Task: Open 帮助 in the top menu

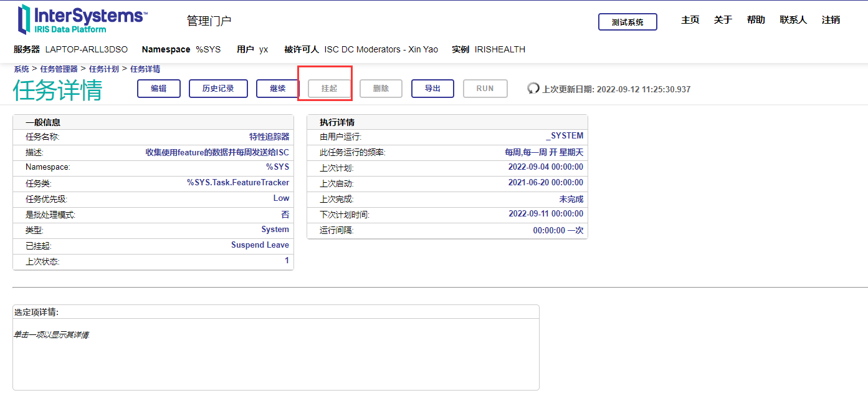Action: 756,20
